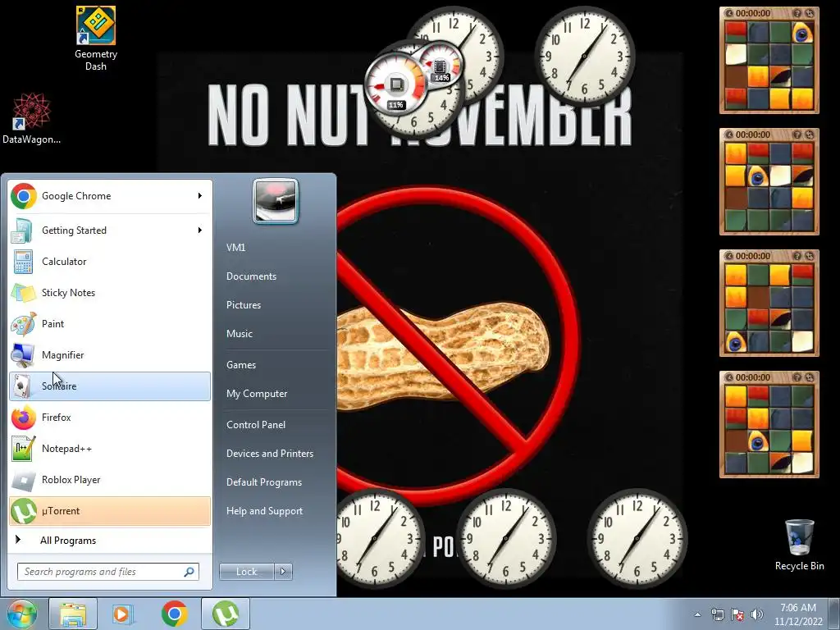Select the Recycle Bin icon
Image resolution: width=840 pixels, height=630 pixels.
[799, 545]
